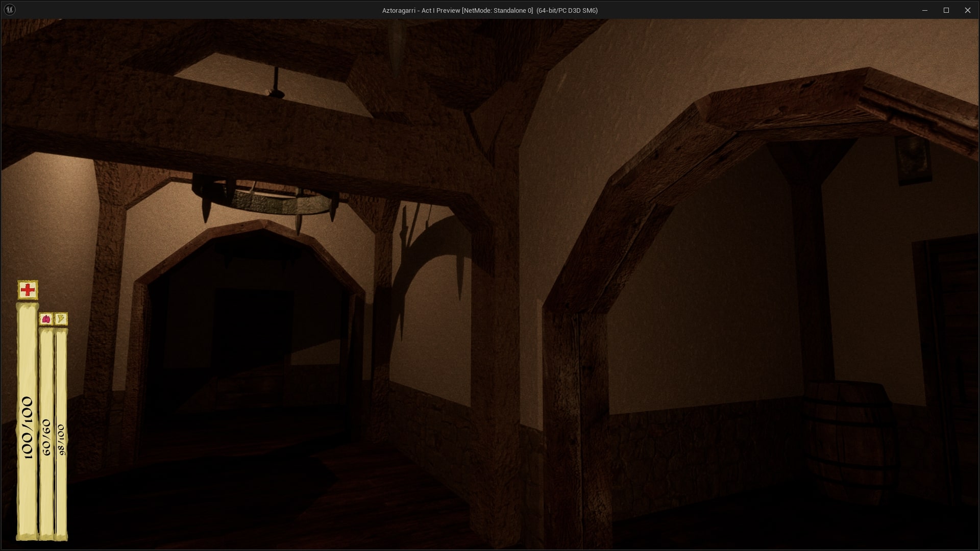Click the pink lungs breath icon

(46, 319)
